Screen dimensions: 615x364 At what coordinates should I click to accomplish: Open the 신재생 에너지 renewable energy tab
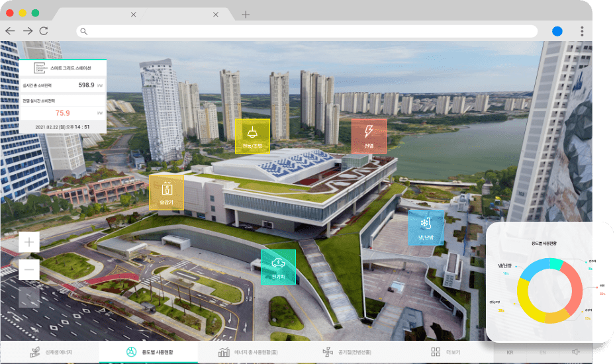pos(50,352)
